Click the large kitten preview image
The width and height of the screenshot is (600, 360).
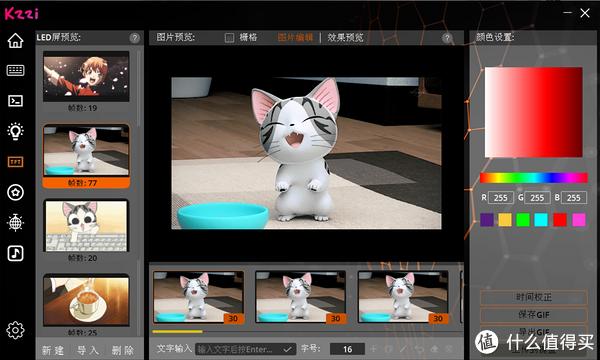point(306,153)
